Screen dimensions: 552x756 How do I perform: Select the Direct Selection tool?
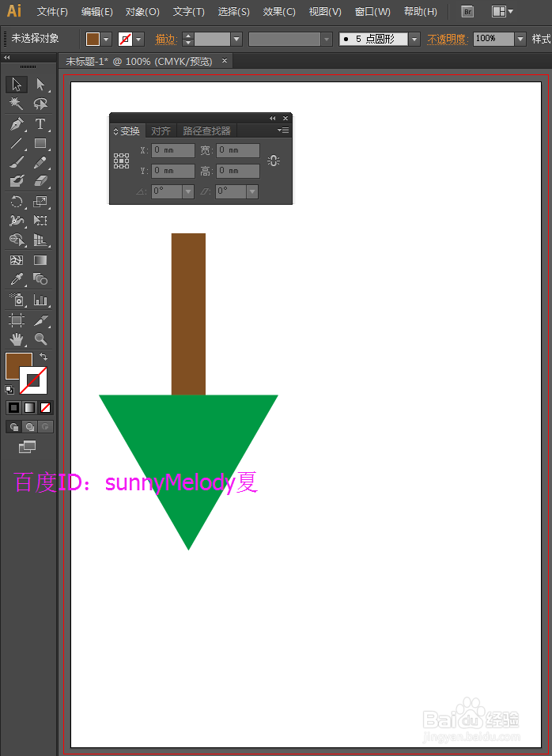(40, 85)
